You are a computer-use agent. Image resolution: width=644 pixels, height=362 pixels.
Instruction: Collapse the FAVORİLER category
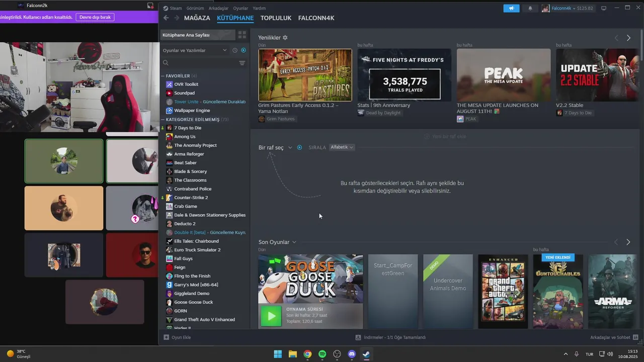(x=163, y=76)
